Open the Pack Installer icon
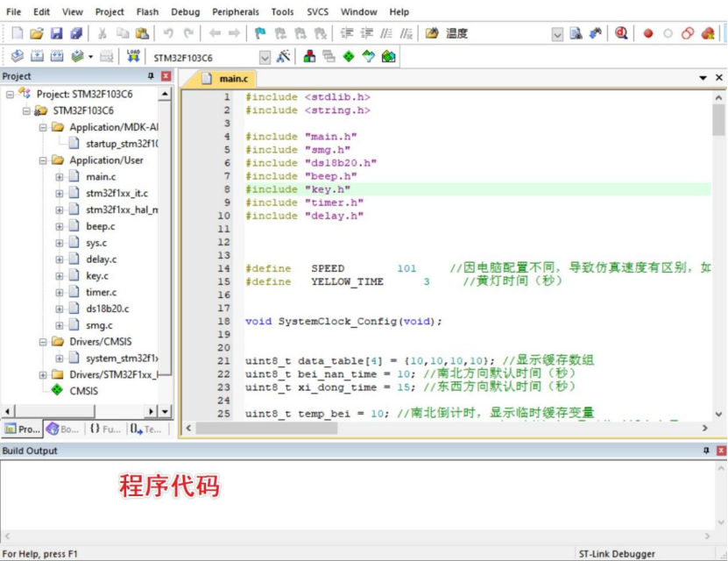 (388, 57)
